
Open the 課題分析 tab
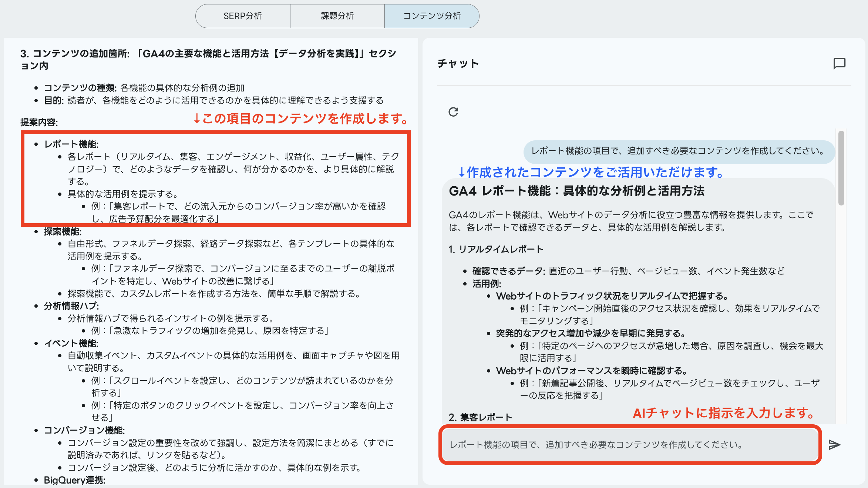tap(337, 16)
